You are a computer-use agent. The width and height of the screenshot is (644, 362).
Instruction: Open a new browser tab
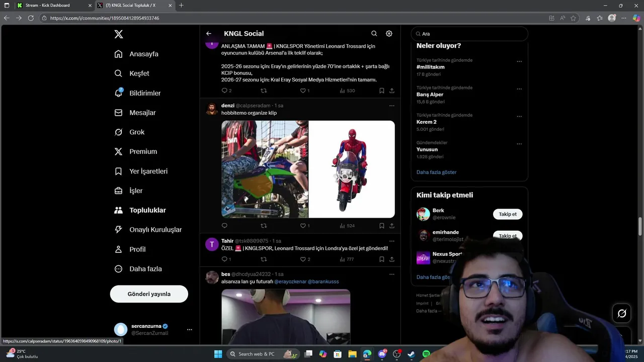click(x=181, y=6)
